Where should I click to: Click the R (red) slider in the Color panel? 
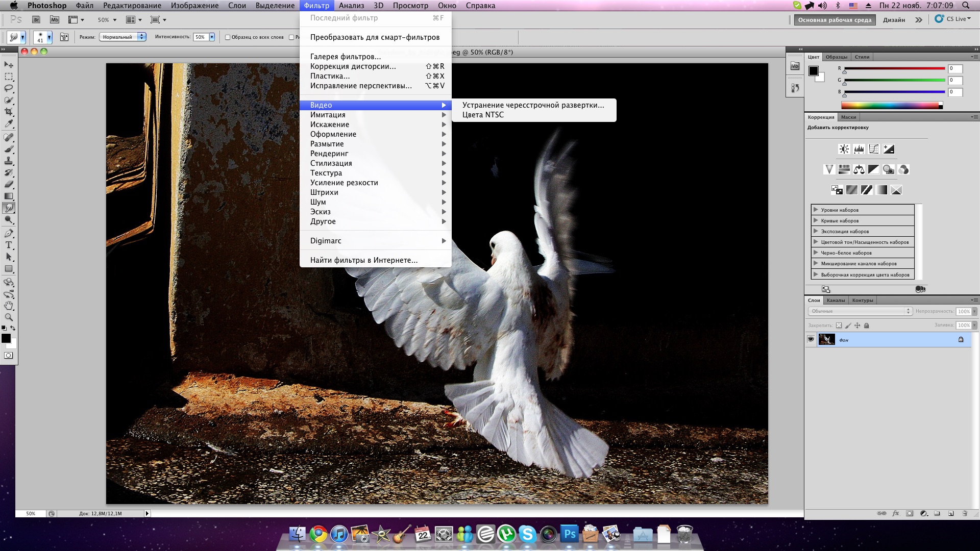895,68
